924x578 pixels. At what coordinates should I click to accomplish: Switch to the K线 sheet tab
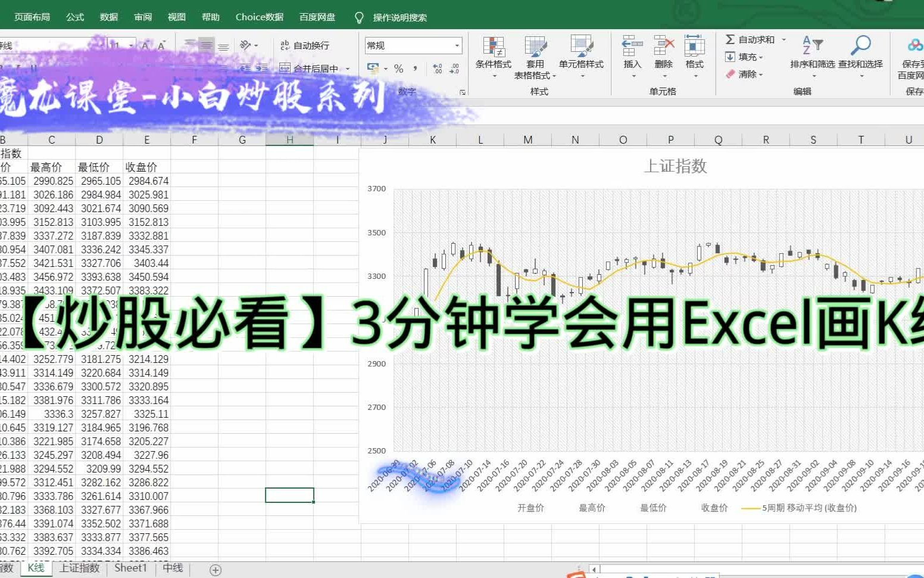point(36,568)
